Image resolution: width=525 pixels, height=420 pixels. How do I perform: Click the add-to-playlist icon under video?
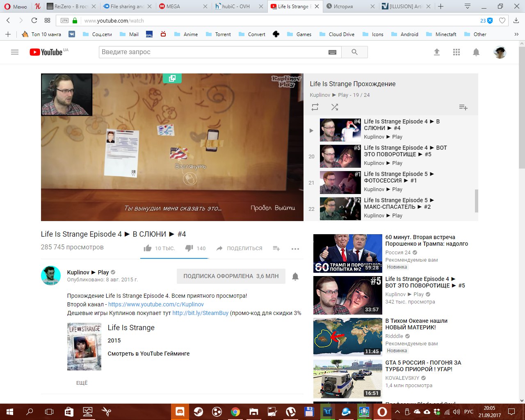pos(276,248)
